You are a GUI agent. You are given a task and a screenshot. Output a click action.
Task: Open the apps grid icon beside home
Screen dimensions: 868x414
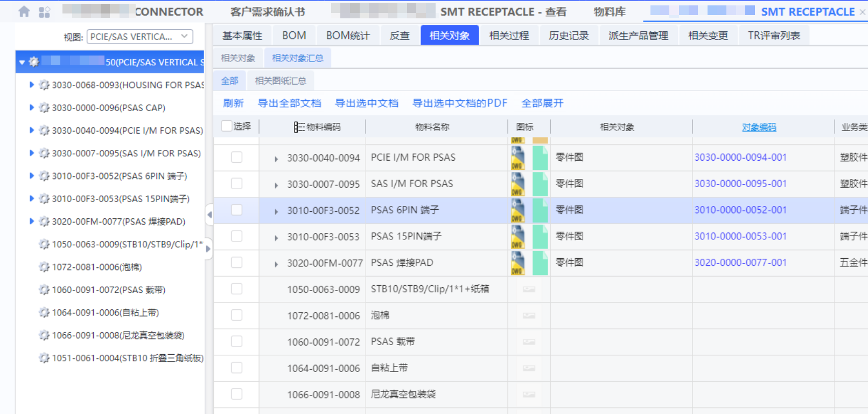[44, 11]
